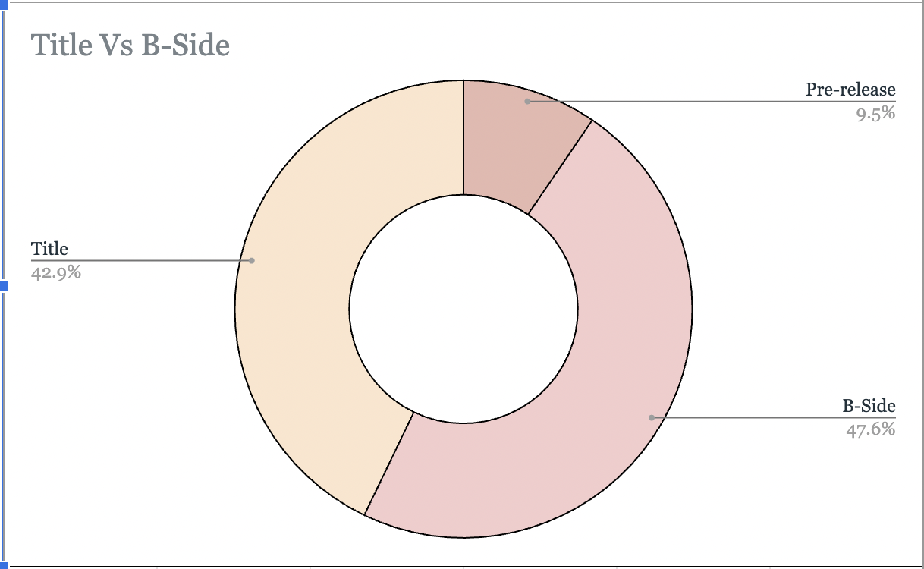Viewport: 924px width, 569px height.
Task: Click the leader dot on Title slice
Action: (252, 261)
